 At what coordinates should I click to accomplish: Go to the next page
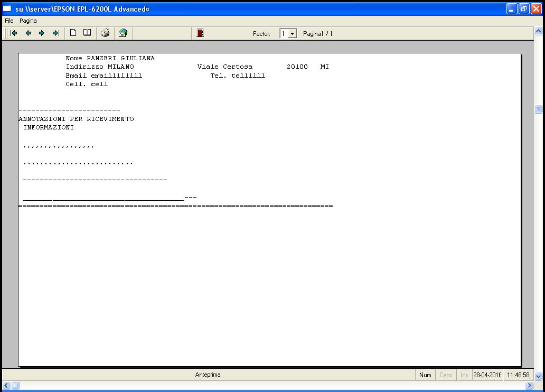tap(42, 33)
